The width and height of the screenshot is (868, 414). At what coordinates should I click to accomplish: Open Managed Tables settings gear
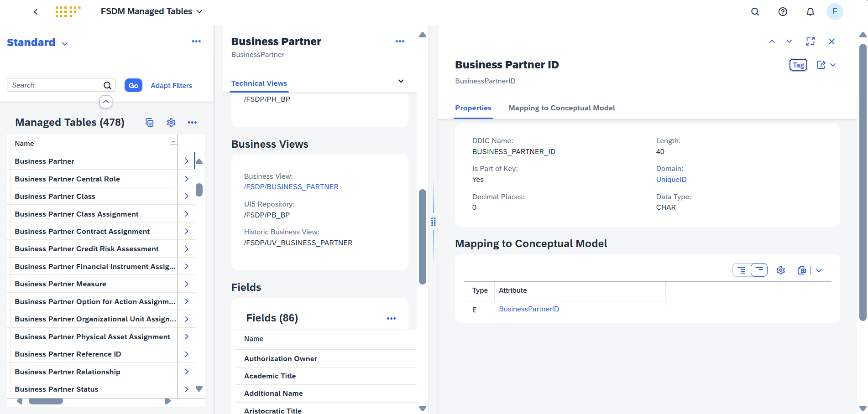171,122
